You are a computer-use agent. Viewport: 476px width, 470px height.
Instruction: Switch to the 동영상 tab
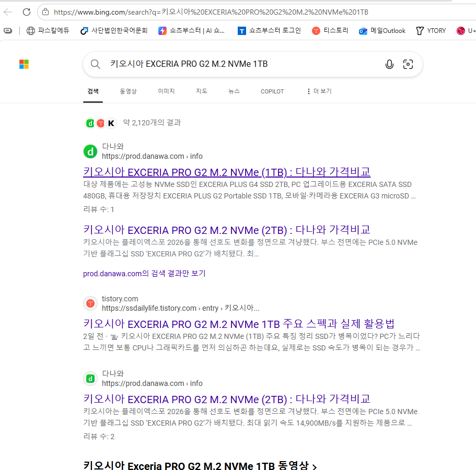[128, 91]
